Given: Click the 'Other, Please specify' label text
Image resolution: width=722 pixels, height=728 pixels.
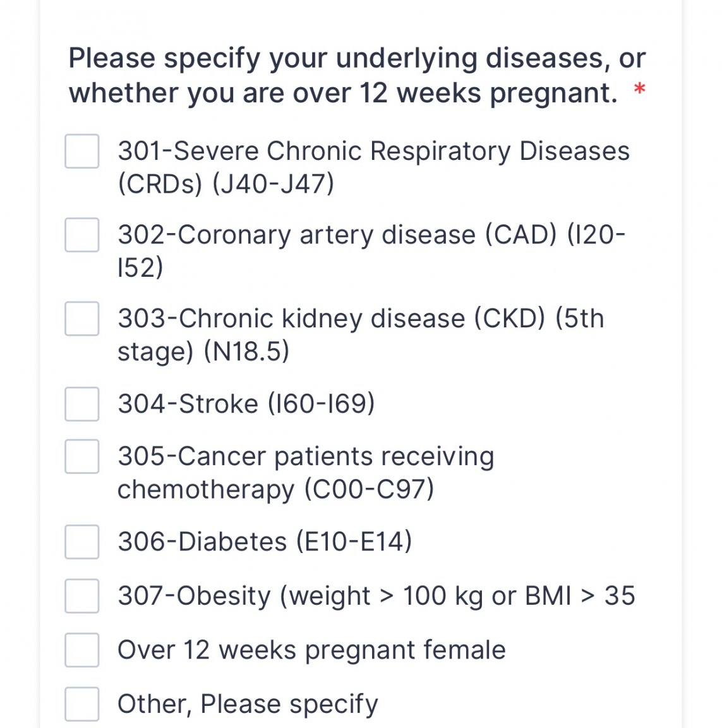Looking at the screenshot, I should click(x=248, y=704).
